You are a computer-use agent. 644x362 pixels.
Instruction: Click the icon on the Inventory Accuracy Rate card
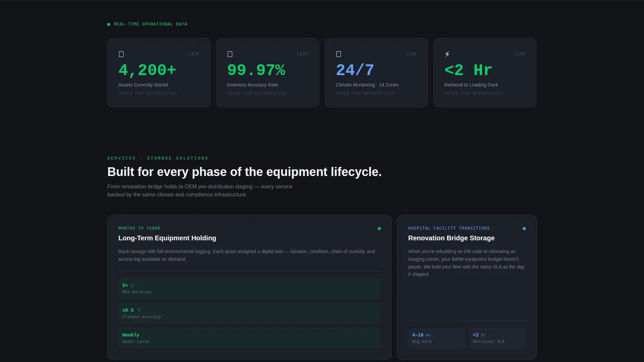[230, 54]
